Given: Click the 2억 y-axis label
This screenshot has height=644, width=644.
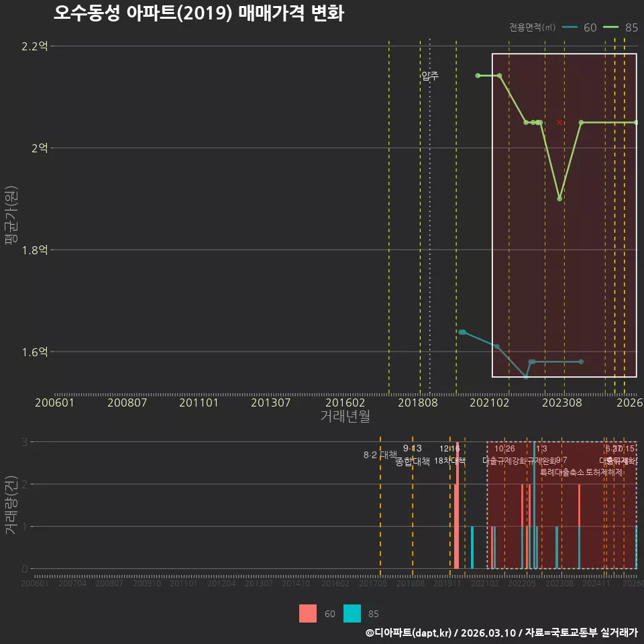Looking at the screenshot, I should pos(40,148).
